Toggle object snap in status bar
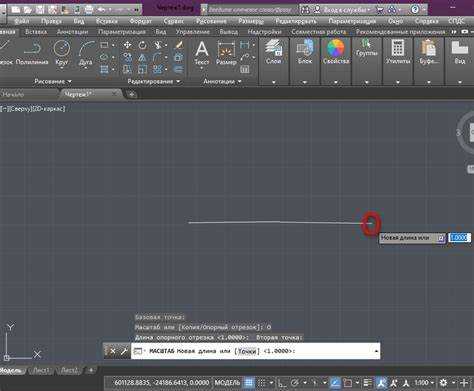 pyautogui.click(x=348, y=383)
